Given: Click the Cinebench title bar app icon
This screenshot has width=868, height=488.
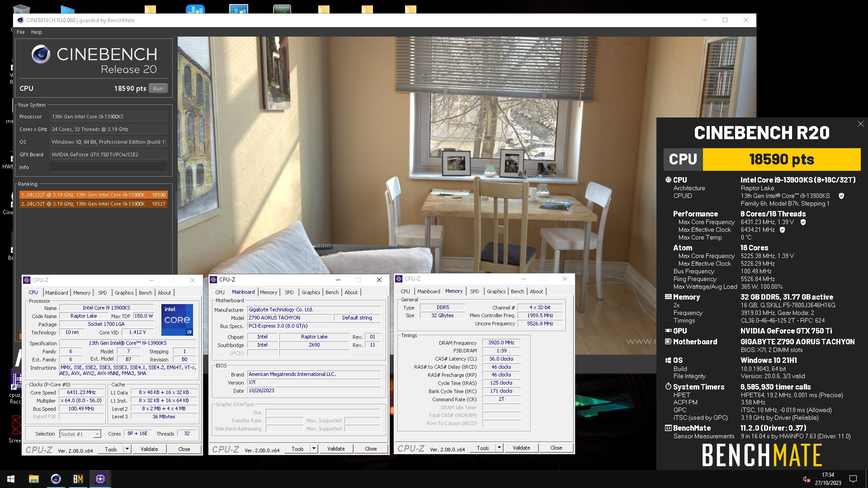Looking at the screenshot, I should point(20,20).
